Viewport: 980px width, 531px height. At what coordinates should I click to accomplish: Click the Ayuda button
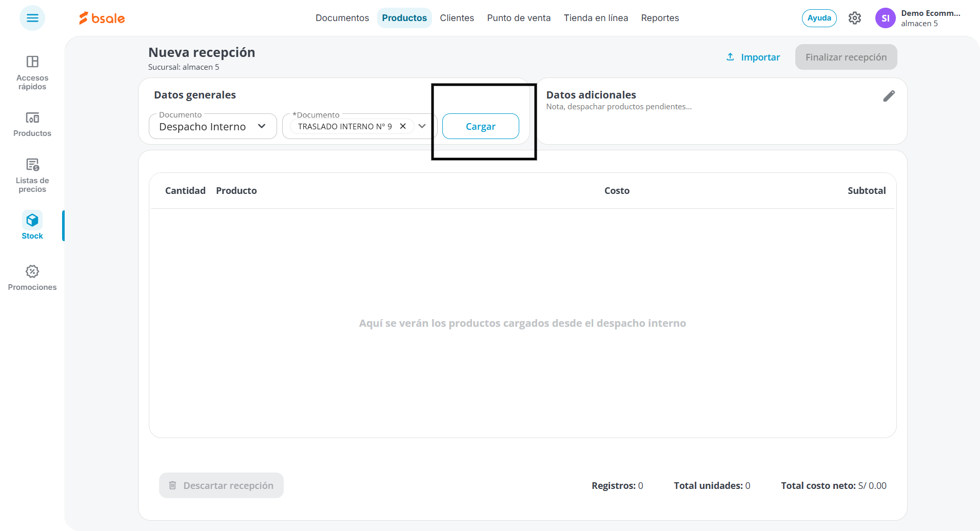[819, 18]
